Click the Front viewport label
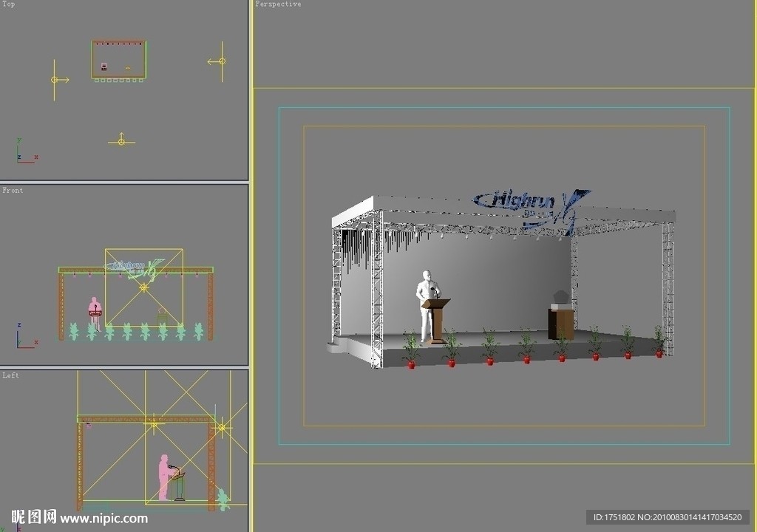The image size is (757, 532). click(x=13, y=190)
